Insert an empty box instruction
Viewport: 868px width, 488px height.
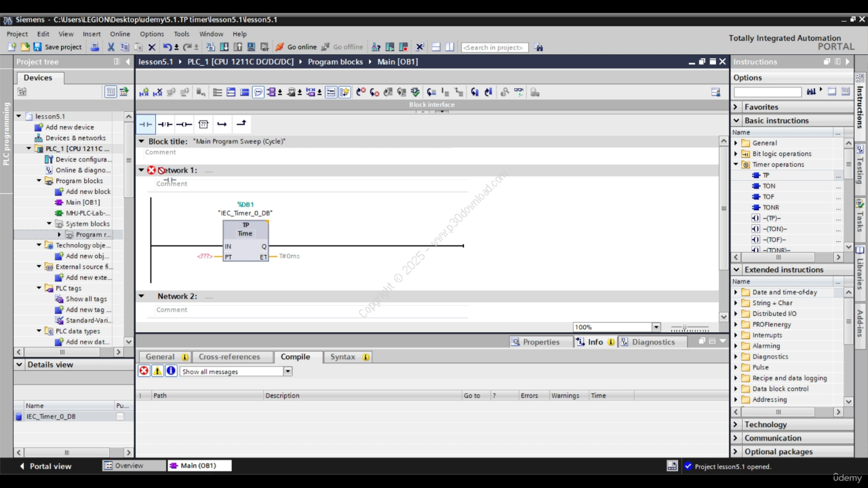(x=203, y=124)
